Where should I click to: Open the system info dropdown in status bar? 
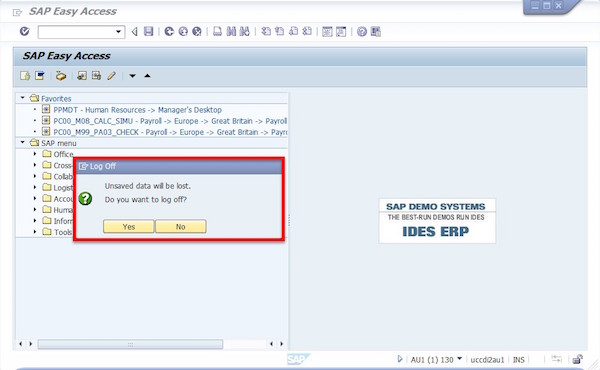click(460, 359)
